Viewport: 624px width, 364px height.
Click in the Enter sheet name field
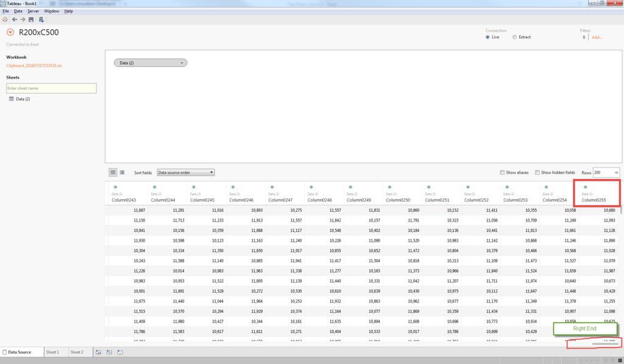point(51,88)
